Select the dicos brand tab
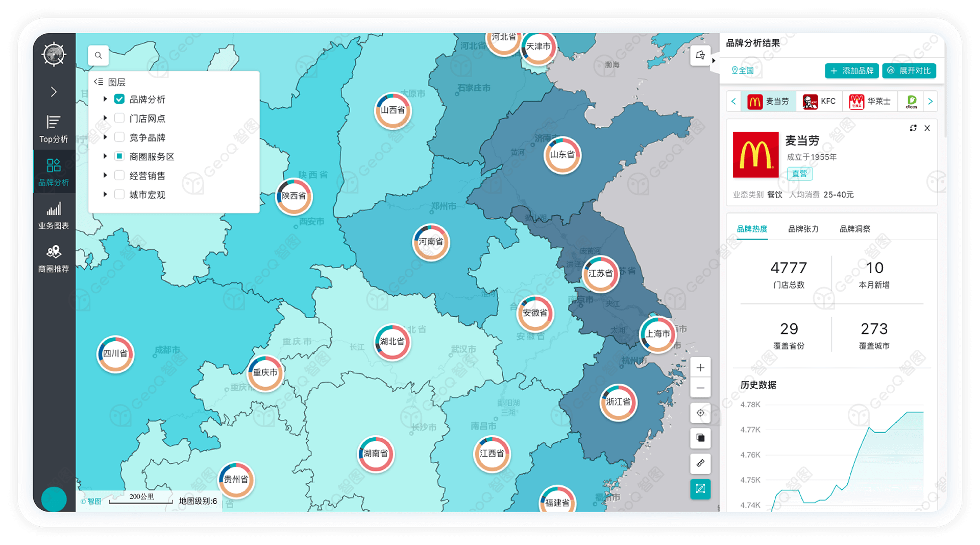The width and height of the screenshot is (980, 545). click(912, 102)
